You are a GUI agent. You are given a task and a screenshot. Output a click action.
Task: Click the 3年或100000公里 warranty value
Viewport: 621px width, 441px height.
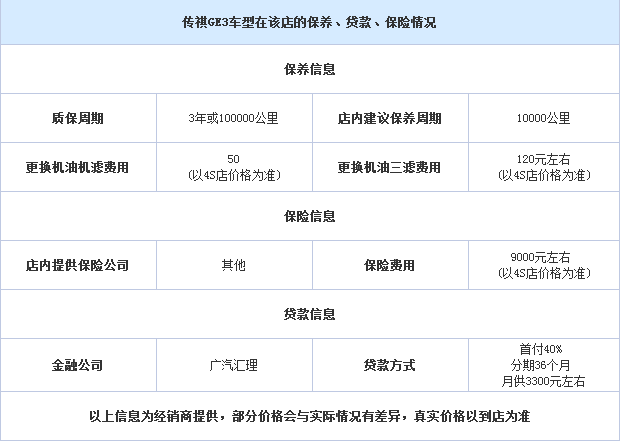[234, 118]
